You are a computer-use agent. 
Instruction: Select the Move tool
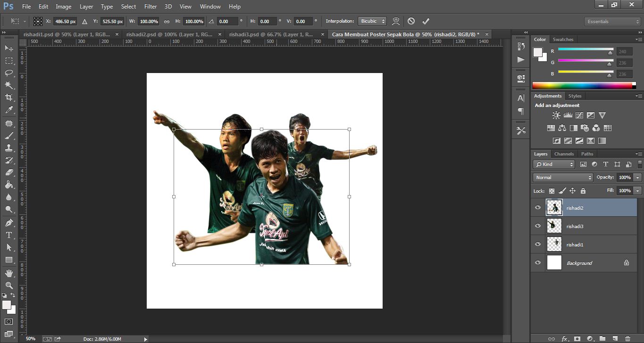9,49
